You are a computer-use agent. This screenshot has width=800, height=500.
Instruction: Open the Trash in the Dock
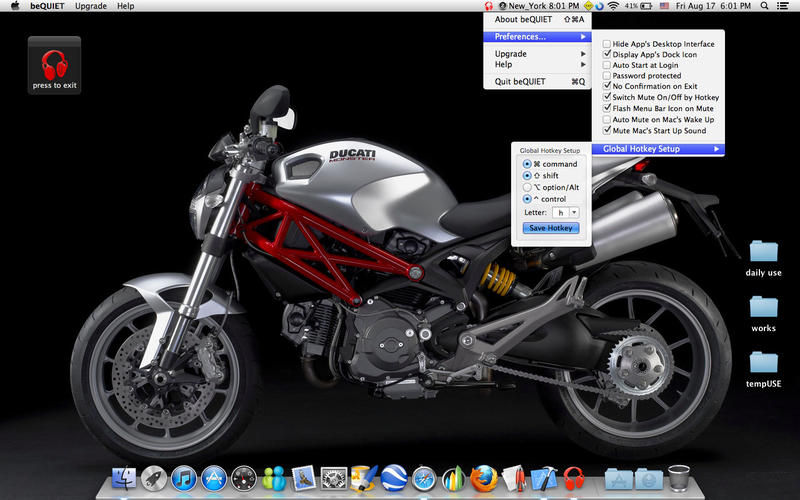(679, 478)
